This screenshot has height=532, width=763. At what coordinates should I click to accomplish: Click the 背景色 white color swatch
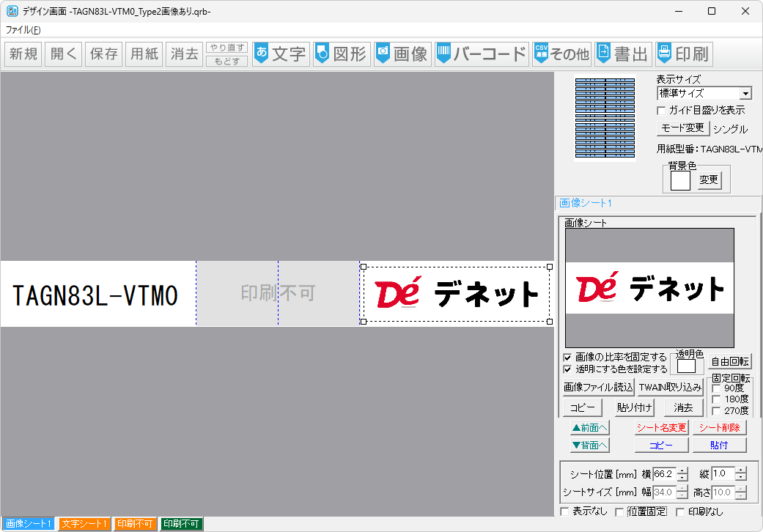(680, 181)
